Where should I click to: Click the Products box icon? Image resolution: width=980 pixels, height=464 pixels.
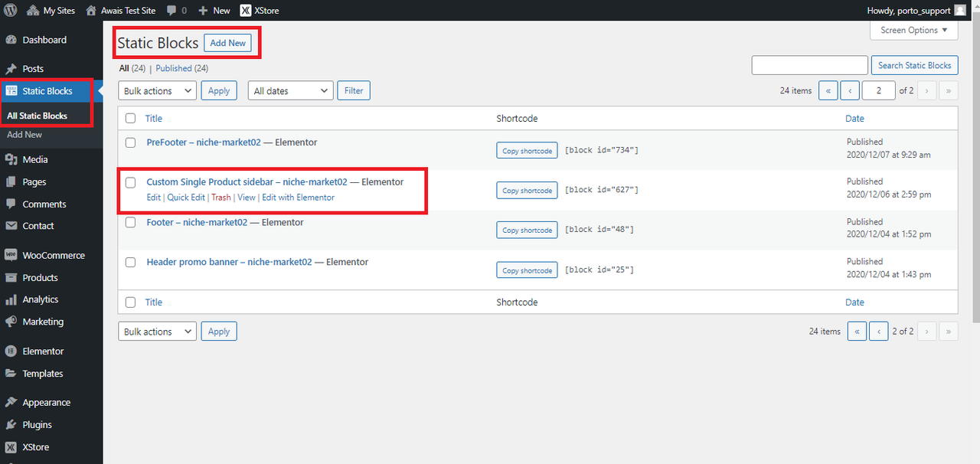(x=11, y=278)
